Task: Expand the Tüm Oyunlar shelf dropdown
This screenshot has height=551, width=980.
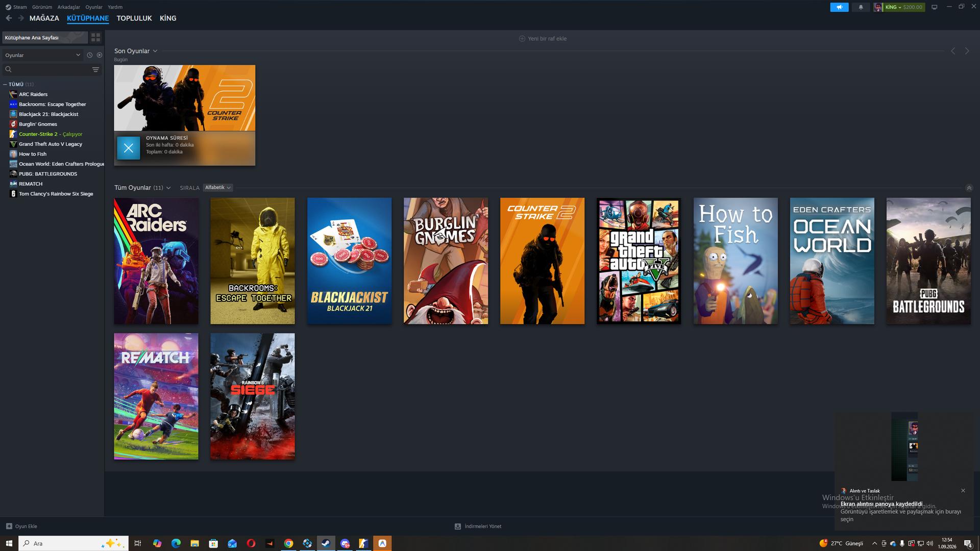Action: [x=168, y=188]
